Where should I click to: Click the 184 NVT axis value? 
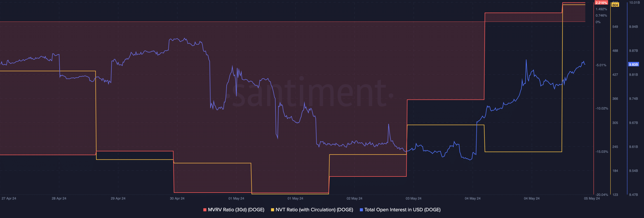(x=615, y=171)
